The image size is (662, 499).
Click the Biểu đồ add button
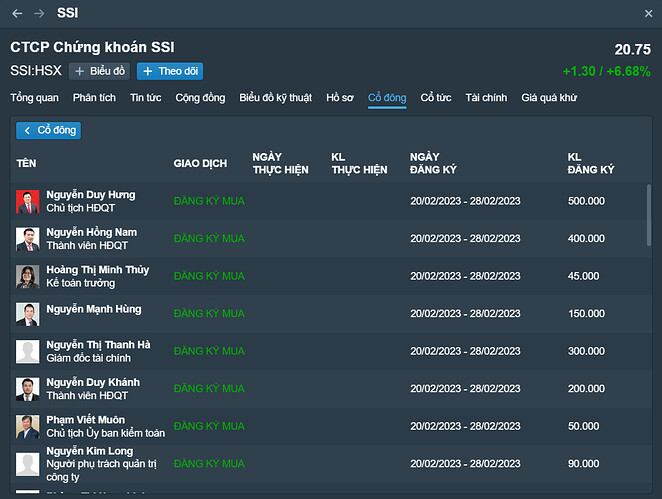(100, 71)
